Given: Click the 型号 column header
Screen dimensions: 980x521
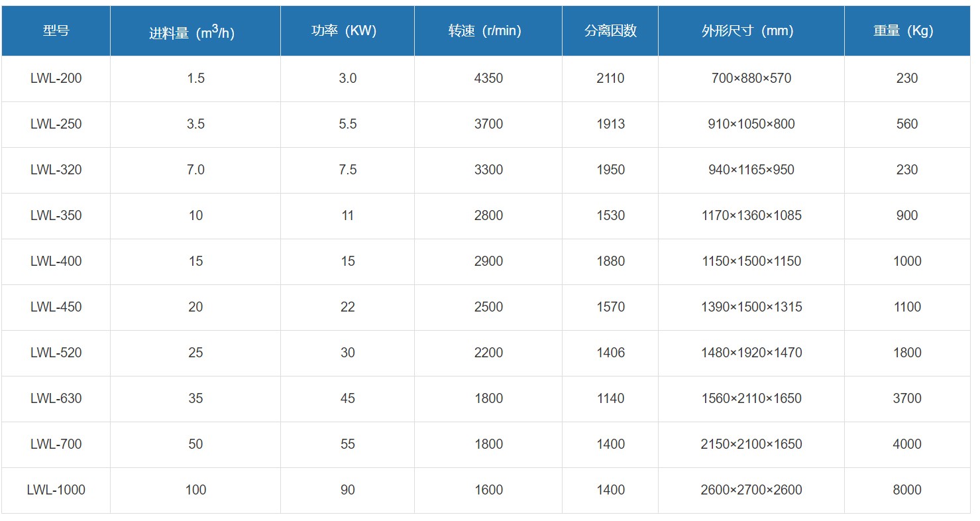Looking at the screenshot, I should (x=56, y=31).
